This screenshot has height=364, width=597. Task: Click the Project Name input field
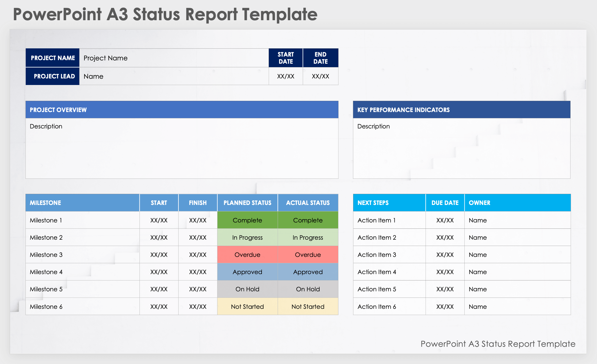[x=174, y=58]
